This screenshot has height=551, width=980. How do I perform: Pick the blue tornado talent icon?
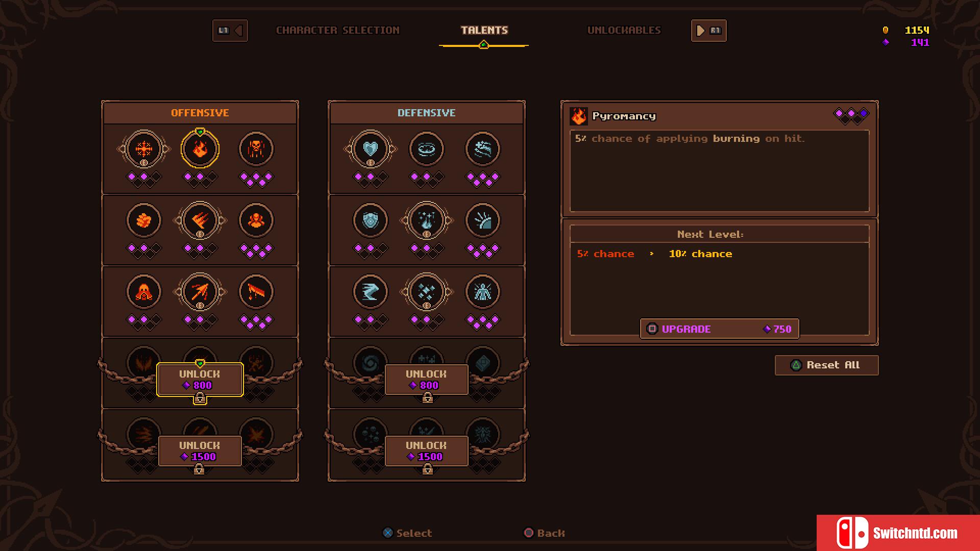(371, 292)
